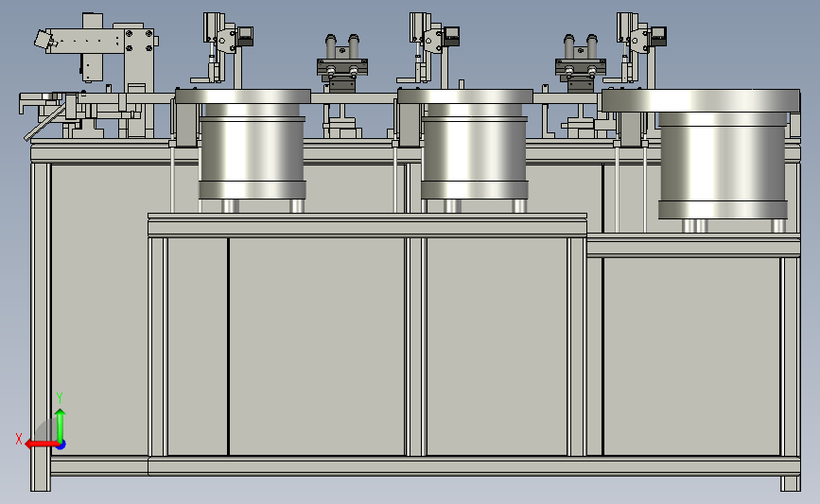Click the blue Z axis dot of the triad
The height and width of the screenshot is (504, 820).
point(61,445)
